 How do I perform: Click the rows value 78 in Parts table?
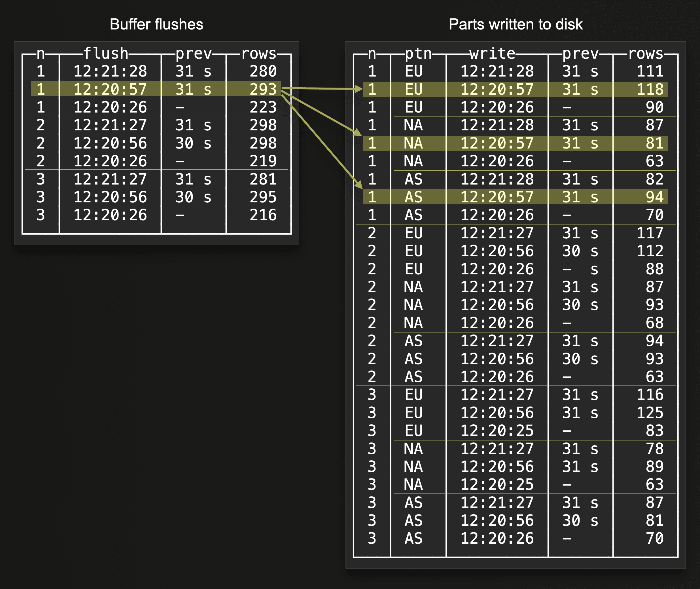tap(655, 449)
